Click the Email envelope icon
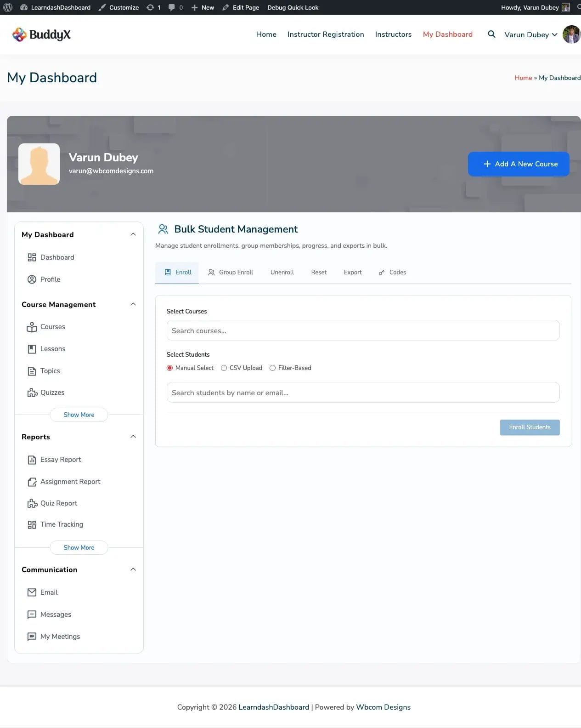Image resolution: width=581 pixels, height=728 pixels. pos(32,592)
